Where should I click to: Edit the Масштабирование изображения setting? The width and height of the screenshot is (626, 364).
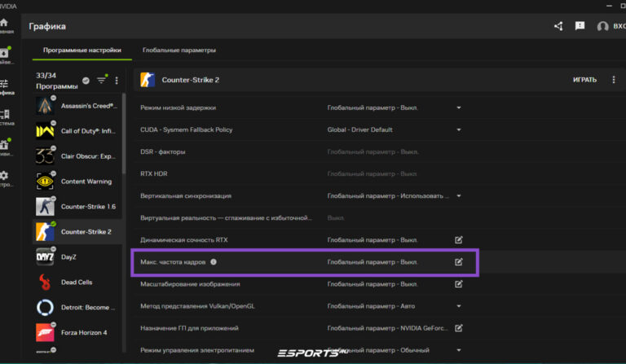tap(459, 284)
